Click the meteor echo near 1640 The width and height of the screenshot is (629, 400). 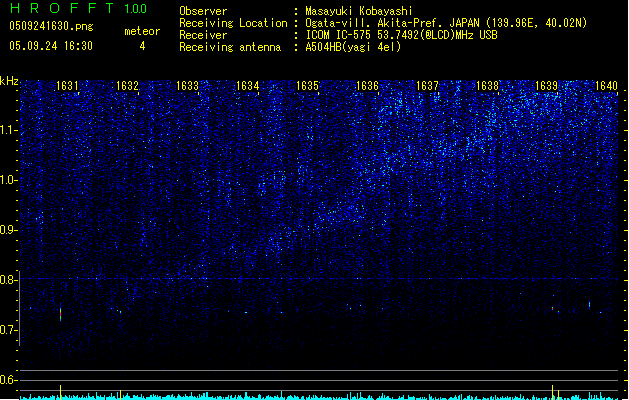(589, 305)
